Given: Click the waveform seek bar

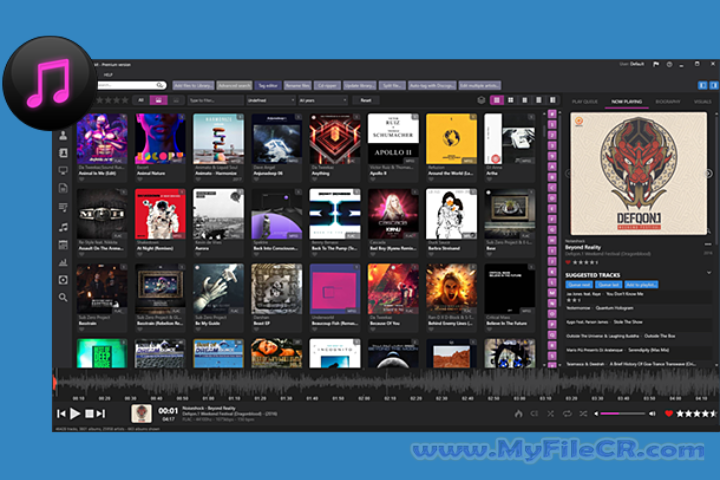Looking at the screenshot, I should (386, 382).
